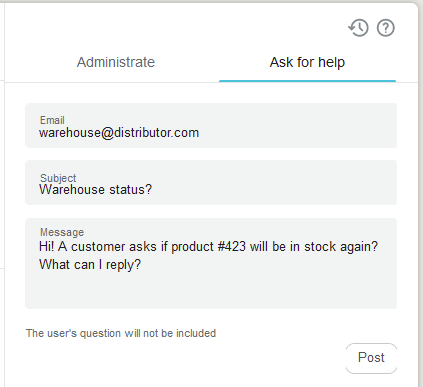Click the blue underline beneath Ask for help
The image size is (423, 387).
coord(307,81)
